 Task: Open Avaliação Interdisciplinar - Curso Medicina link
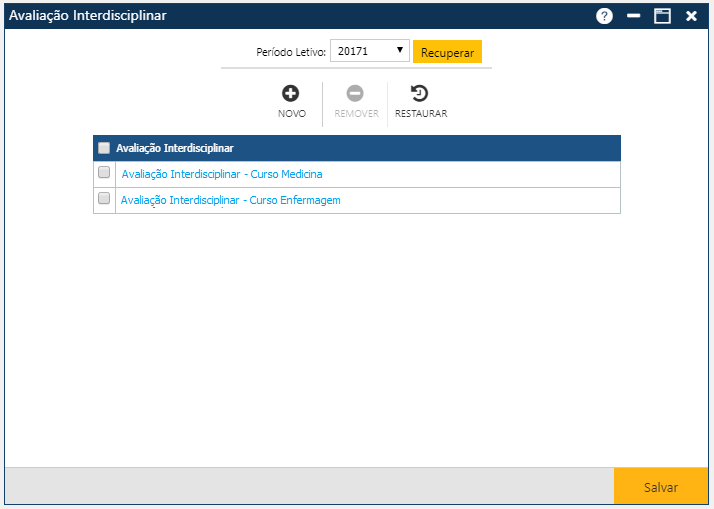pyautogui.click(x=221, y=174)
